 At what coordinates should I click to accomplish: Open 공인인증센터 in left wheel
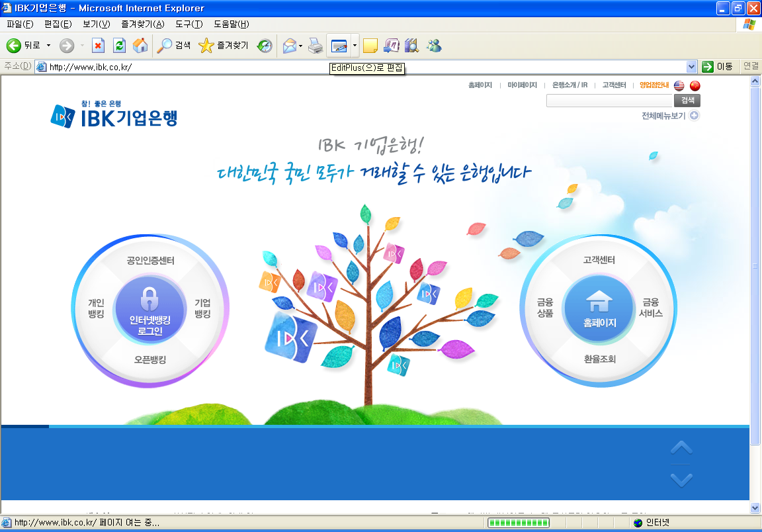[150, 261]
